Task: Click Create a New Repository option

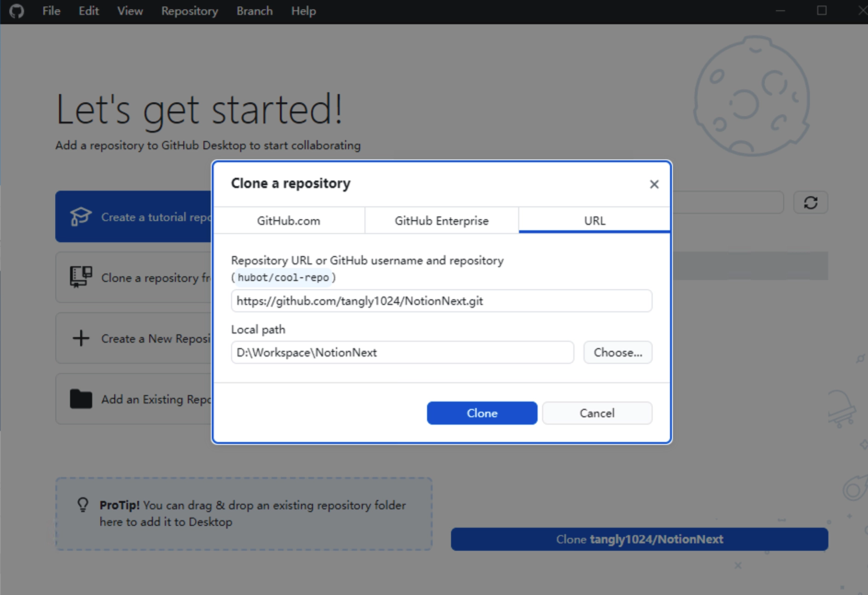Action: (133, 338)
